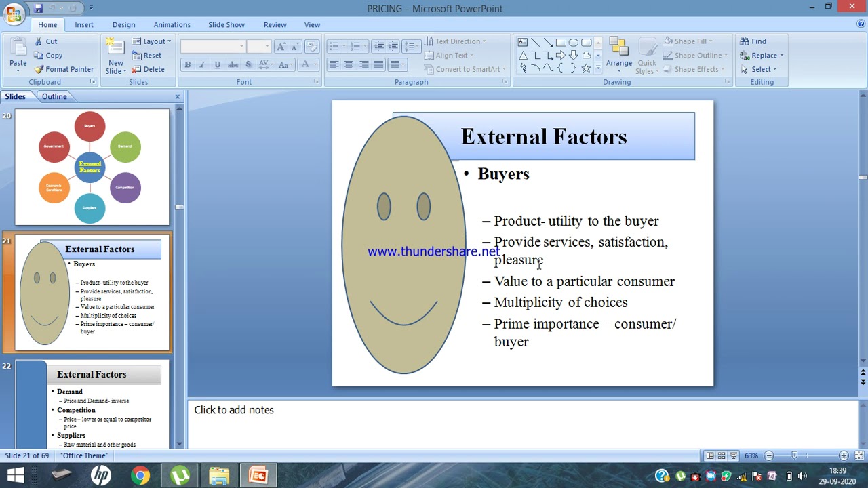Align text left
868x488 pixels.
334,64
